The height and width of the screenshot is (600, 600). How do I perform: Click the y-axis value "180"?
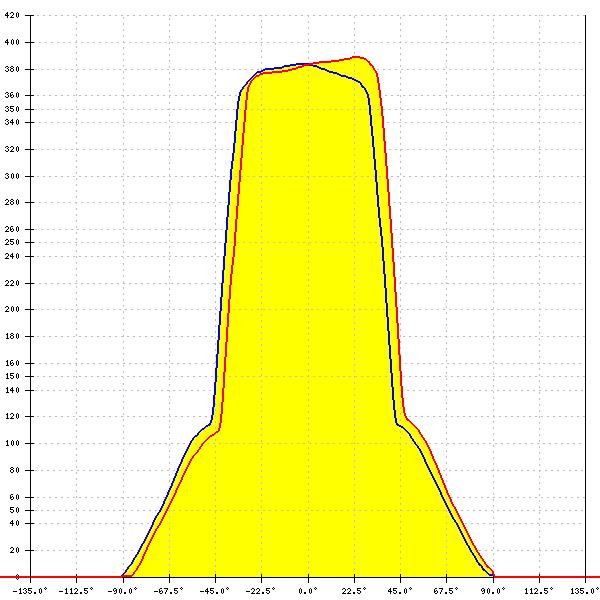pyautogui.click(x=11, y=336)
